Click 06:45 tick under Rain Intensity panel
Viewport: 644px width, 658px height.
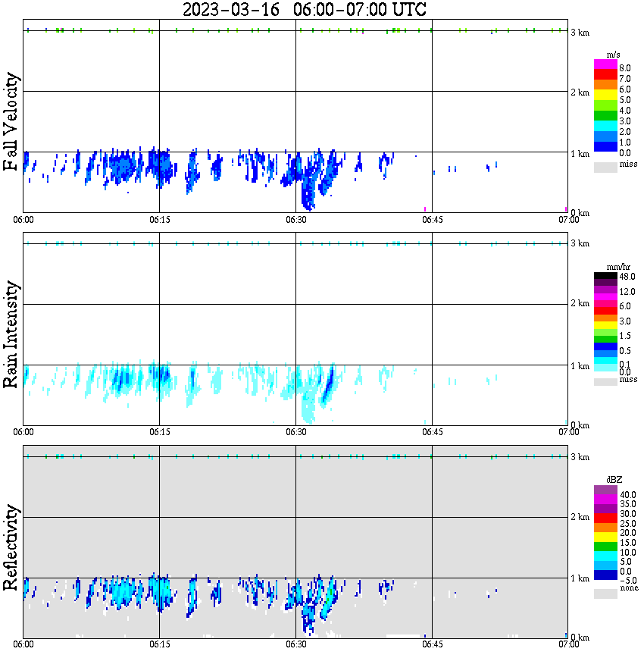point(432,432)
